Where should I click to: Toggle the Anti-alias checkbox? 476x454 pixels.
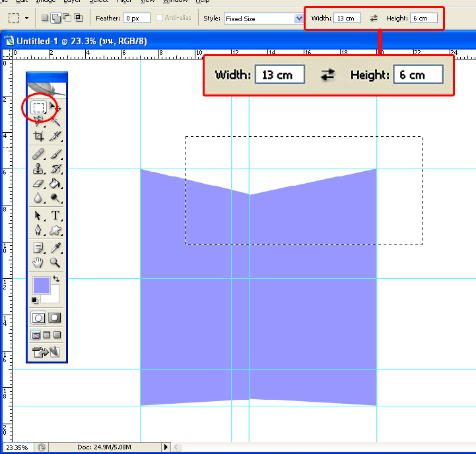[x=159, y=18]
